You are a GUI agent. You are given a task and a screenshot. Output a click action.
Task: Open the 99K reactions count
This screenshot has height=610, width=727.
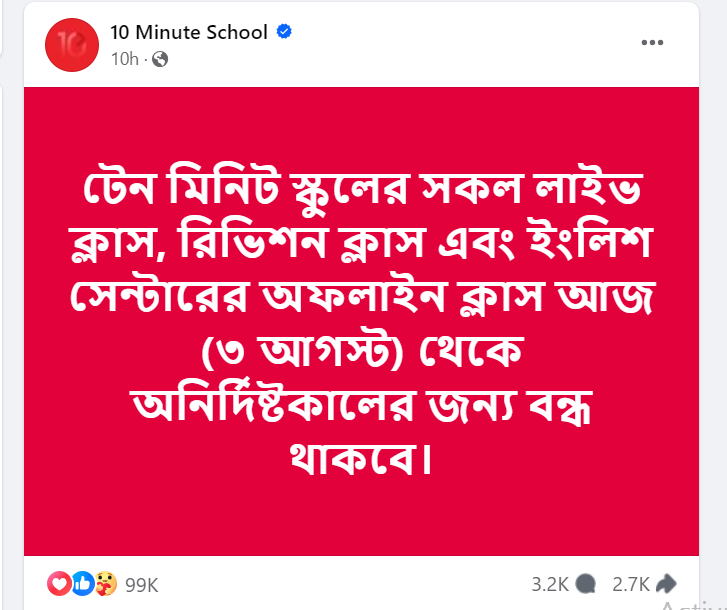point(141,585)
